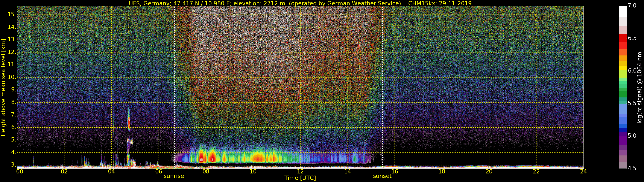Viewport: 644px width, 182px height.
Task: Click the y-axis tick label '10.'
Action: coord(12,77)
